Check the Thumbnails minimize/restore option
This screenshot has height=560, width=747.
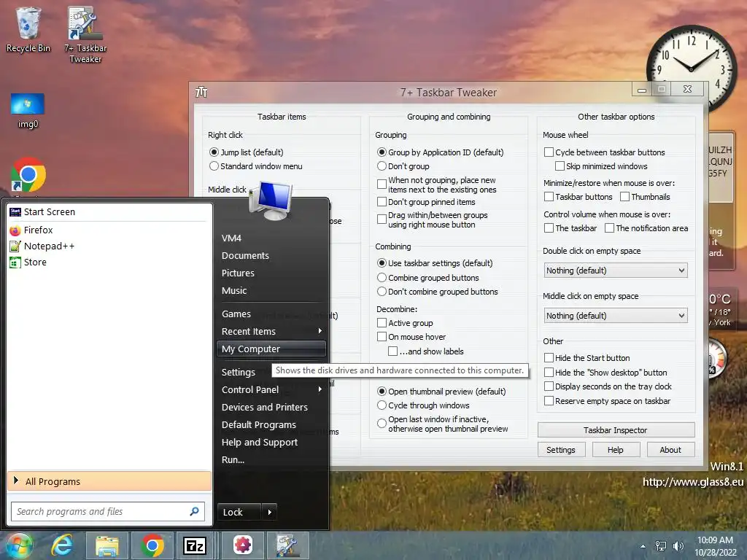click(x=624, y=197)
